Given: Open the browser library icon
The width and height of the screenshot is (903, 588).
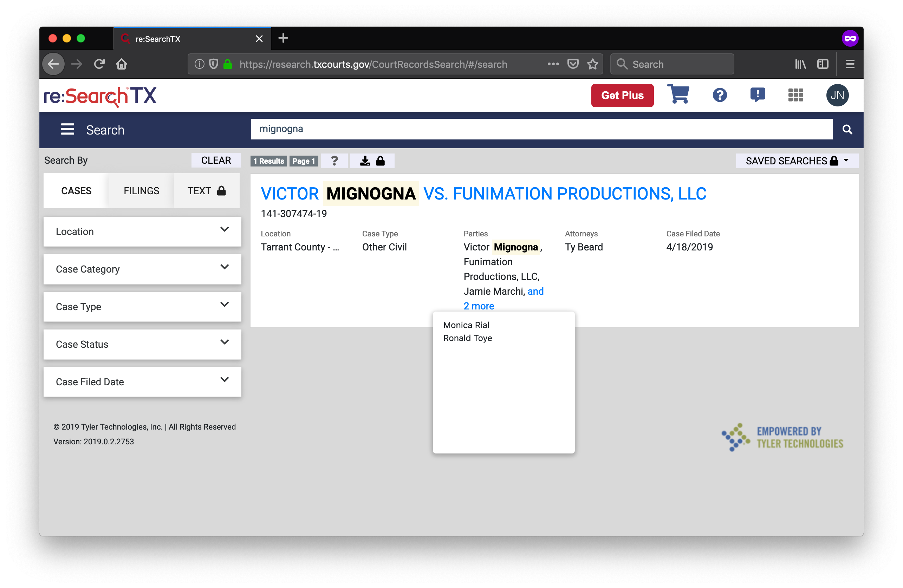Looking at the screenshot, I should (x=800, y=64).
